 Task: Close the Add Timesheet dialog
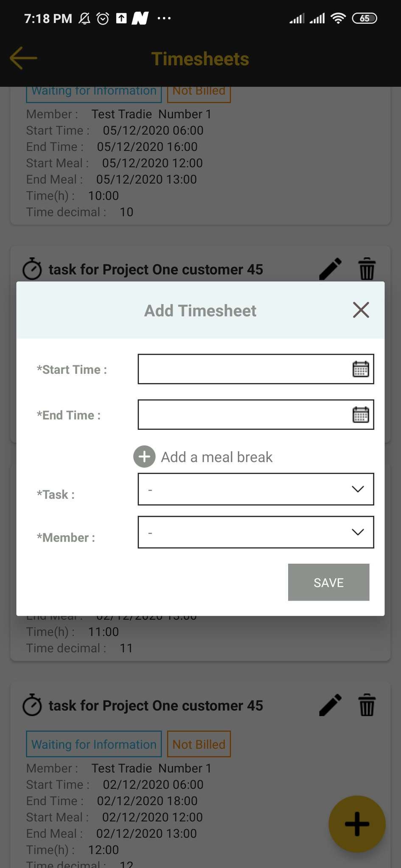[361, 310]
